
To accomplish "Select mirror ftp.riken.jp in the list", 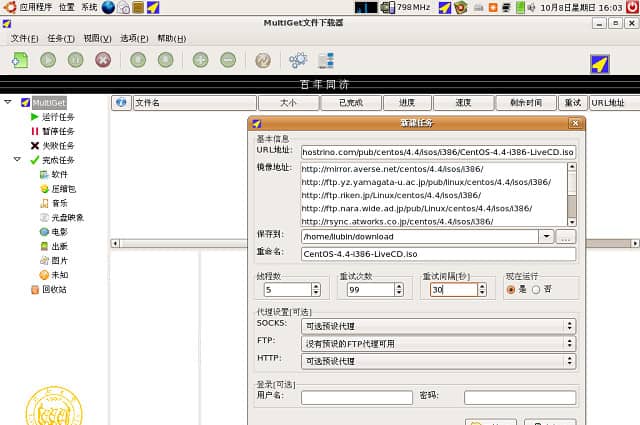I will 391,195.
